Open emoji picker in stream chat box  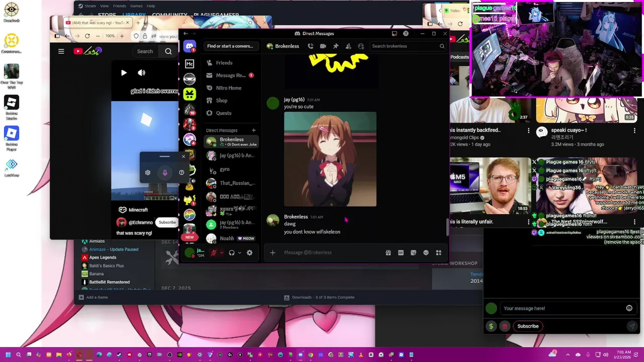point(629,308)
